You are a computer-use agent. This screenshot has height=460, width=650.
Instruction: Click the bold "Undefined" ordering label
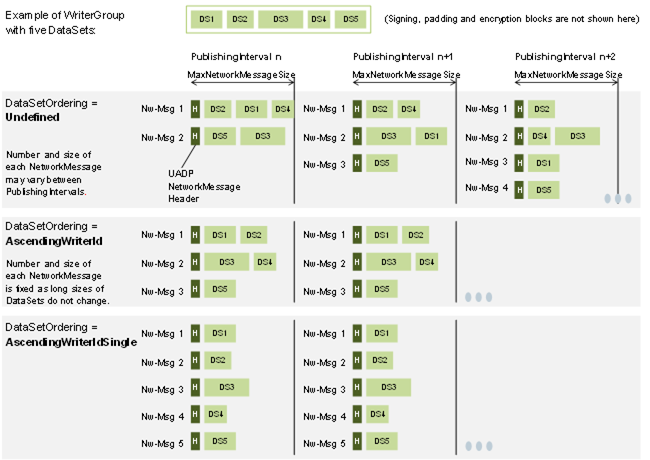tap(33, 117)
